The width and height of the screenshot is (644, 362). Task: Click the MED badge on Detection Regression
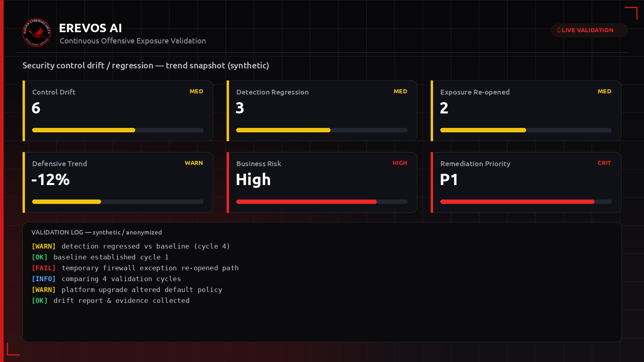tap(400, 91)
